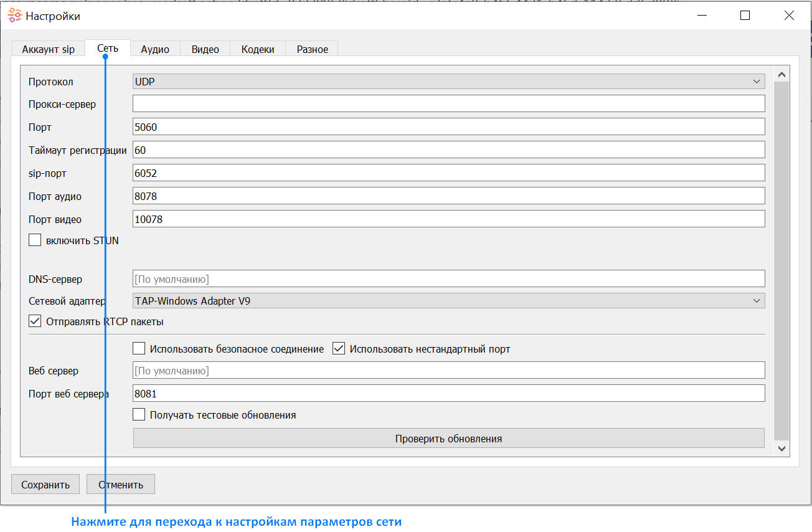This screenshot has width=812, height=532.
Task: Click the Порт веб сервера label
Action: [x=69, y=394]
